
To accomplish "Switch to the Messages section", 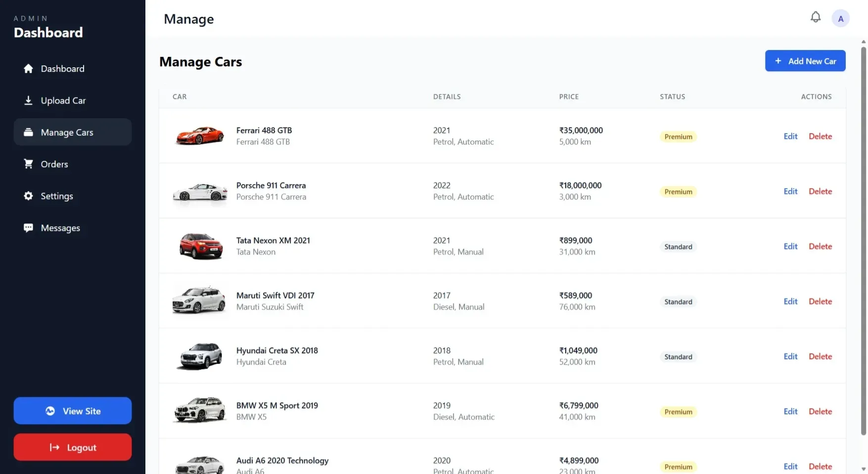I will point(60,228).
